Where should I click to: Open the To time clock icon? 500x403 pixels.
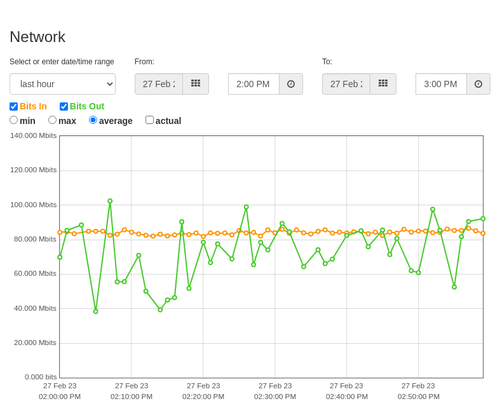[478, 84]
